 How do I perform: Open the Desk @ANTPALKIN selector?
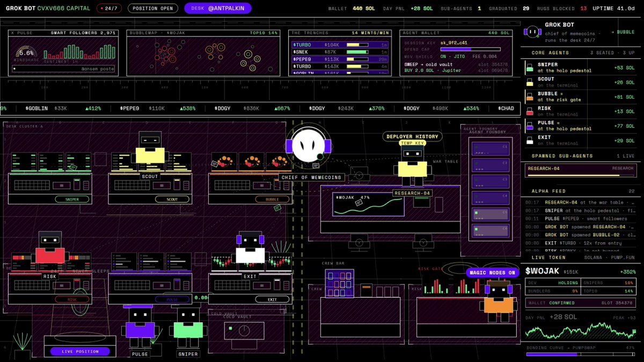tap(218, 9)
